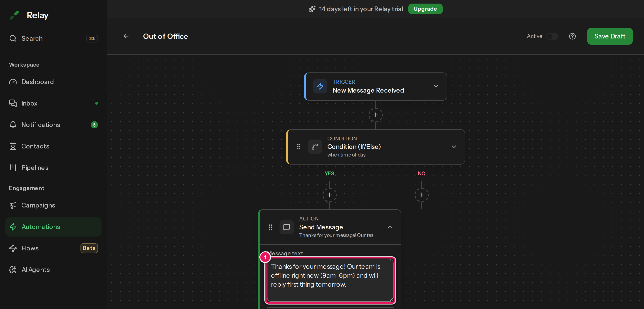Screen dimensions: 644x309
Task: Click the YES branch label
Action: click(329, 174)
